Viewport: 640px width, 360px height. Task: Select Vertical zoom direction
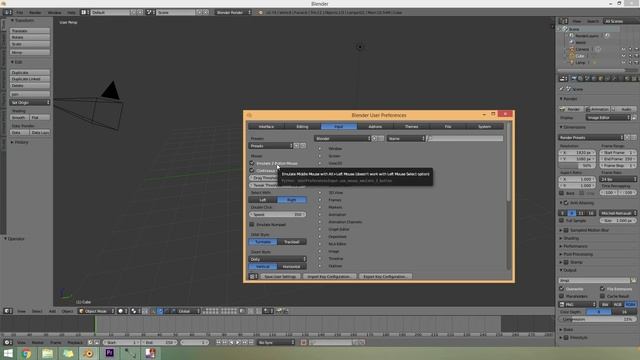coord(263,267)
